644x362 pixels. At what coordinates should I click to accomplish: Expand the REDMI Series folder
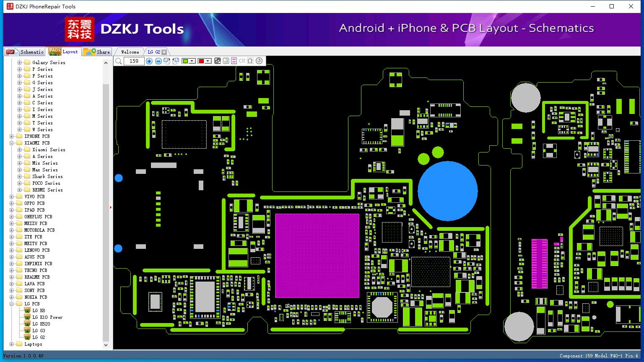pos(19,190)
